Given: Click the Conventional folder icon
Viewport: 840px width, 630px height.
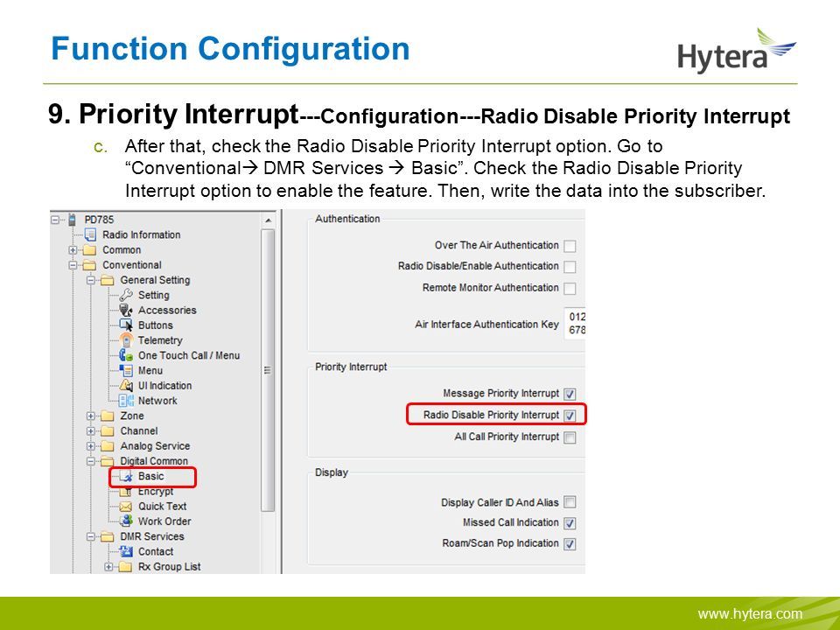Looking at the screenshot, I should tap(89, 265).
